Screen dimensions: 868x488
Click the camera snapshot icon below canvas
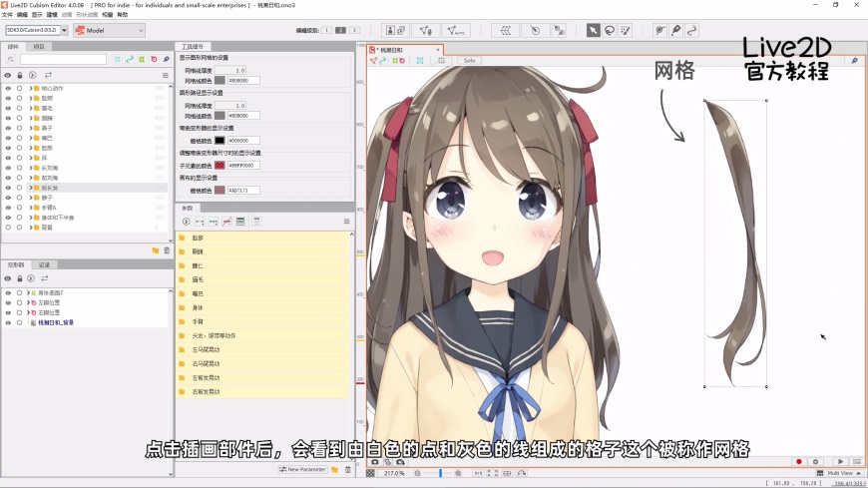pos(375,461)
